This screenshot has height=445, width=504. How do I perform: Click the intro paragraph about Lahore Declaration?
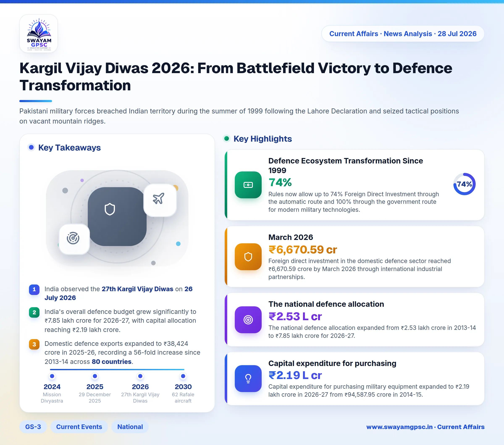click(x=239, y=116)
